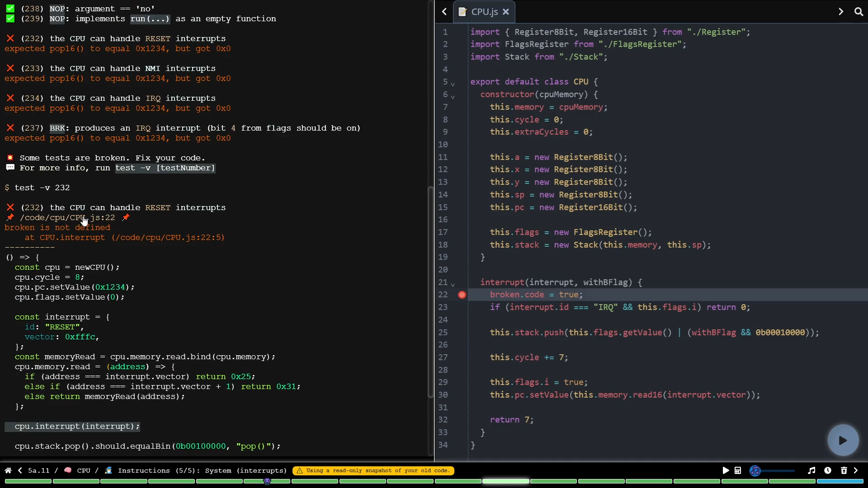Click the music note icon
This screenshot has width=868, height=488.
[x=811, y=470]
